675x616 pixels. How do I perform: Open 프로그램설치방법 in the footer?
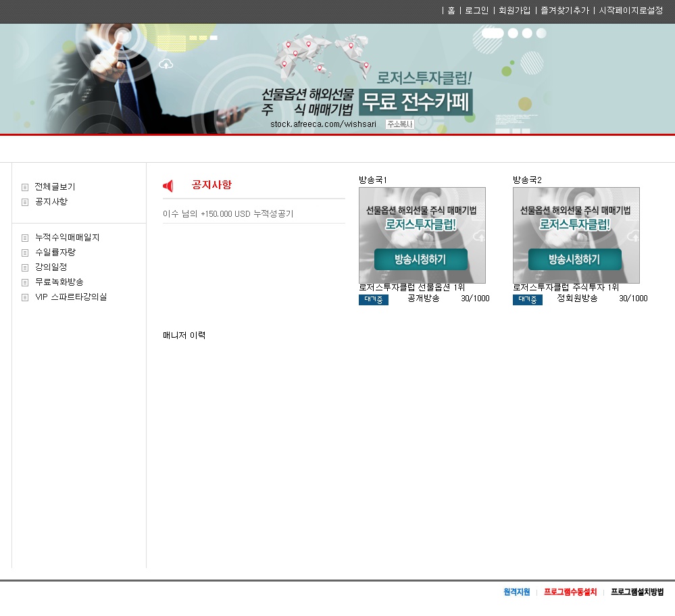click(x=637, y=592)
